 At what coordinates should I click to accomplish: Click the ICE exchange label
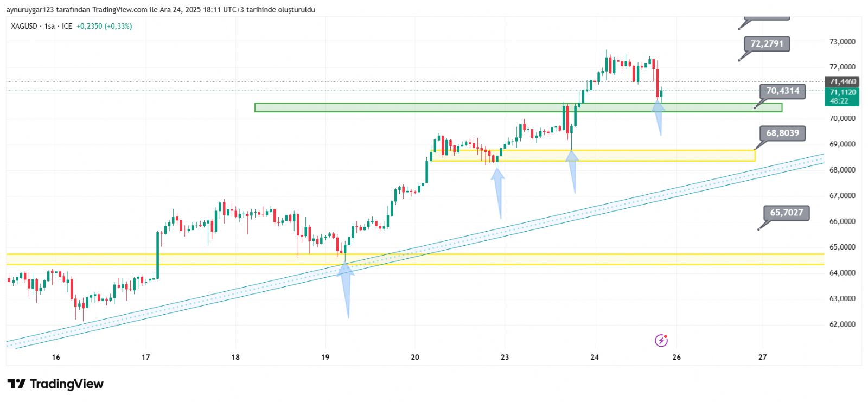[67, 26]
